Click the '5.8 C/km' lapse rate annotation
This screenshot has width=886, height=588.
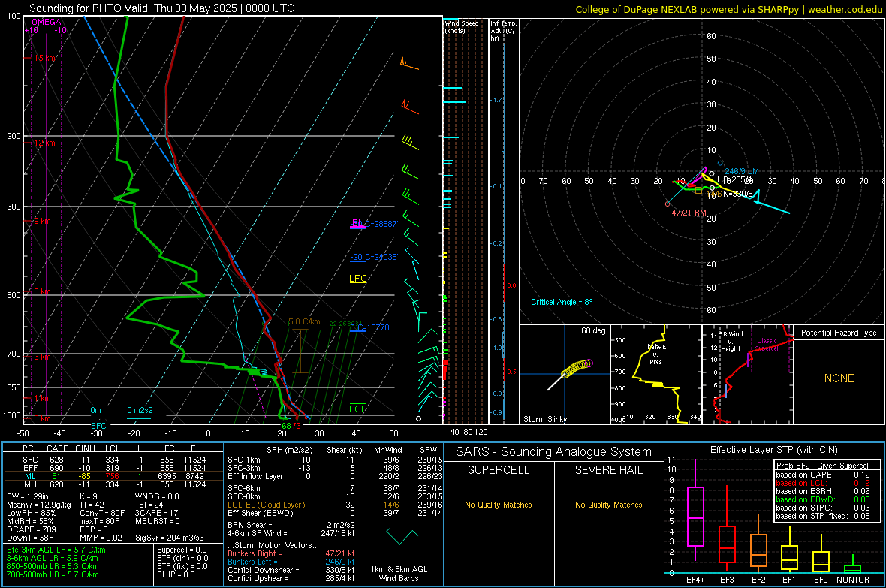pos(304,321)
